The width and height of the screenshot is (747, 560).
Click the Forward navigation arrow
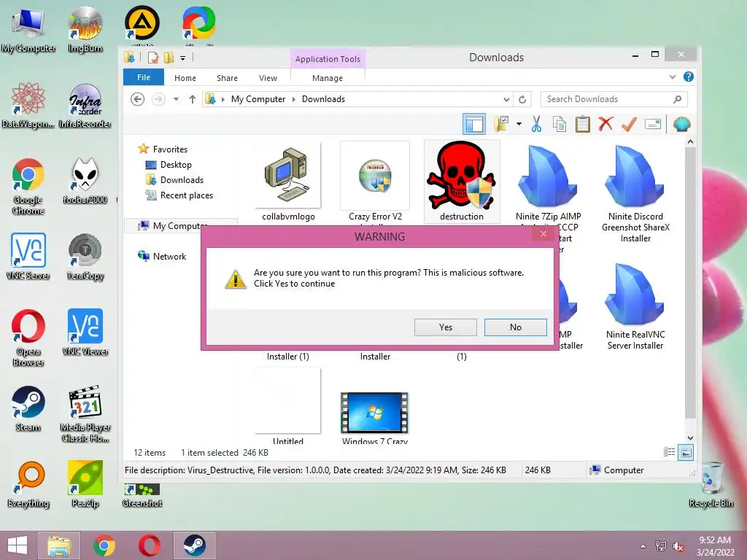pos(158,99)
